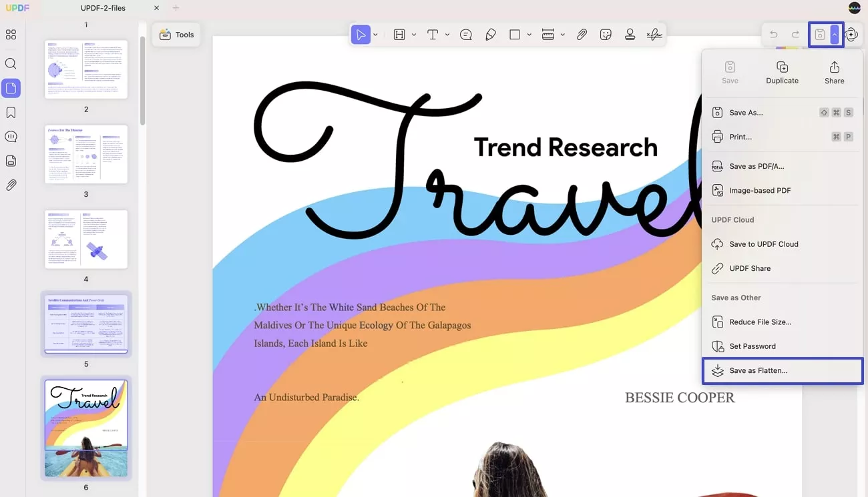The height and width of the screenshot is (497, 868).
Task: Select the page thumbnails panel icon
Action: [x=11, y=88]
